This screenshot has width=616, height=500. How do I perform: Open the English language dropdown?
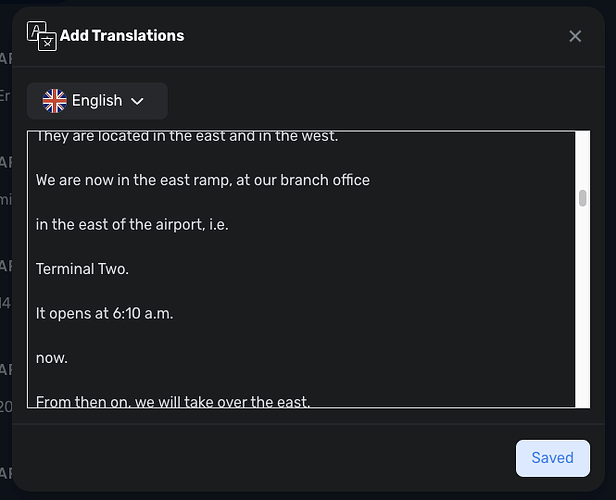[97, 101]
